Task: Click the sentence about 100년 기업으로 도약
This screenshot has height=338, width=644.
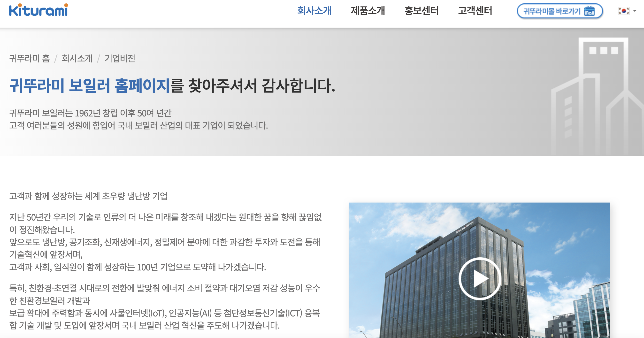Action: click(138, 267)
